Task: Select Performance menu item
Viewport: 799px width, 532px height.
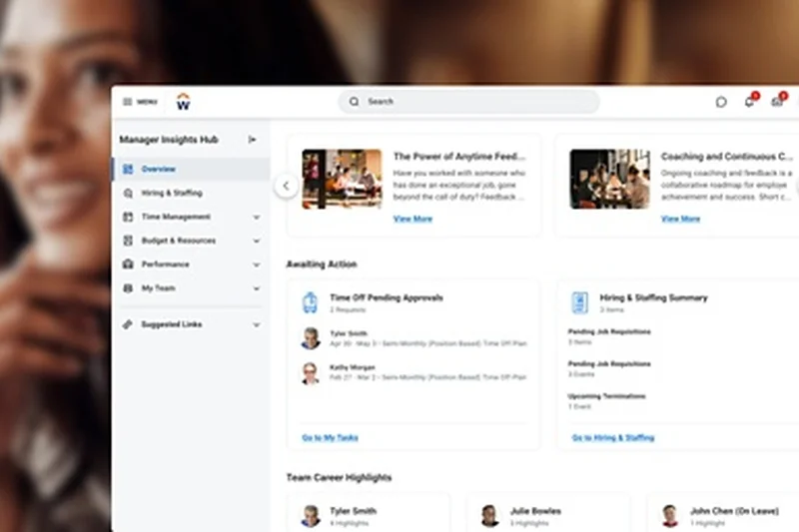Action: tap(191, 265)
